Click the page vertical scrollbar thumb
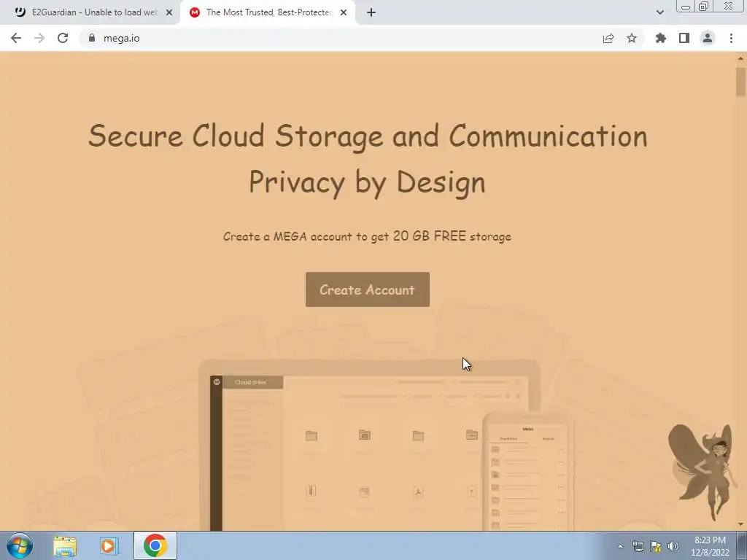Viewport: 747px width, 560px height. (x=740, y=82)
